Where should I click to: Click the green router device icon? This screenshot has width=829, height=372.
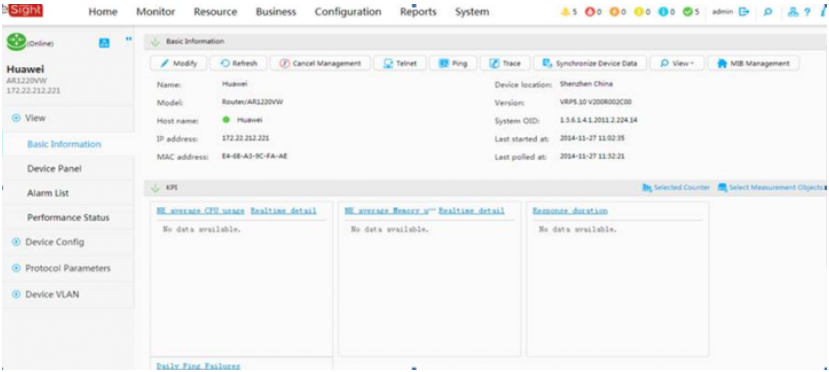(x=16, y=42)
